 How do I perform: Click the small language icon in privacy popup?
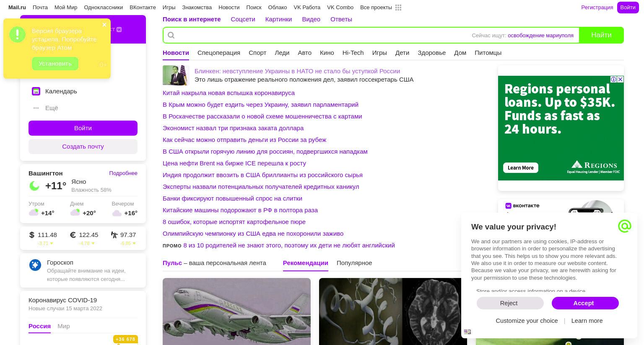(x=467, y=332)
